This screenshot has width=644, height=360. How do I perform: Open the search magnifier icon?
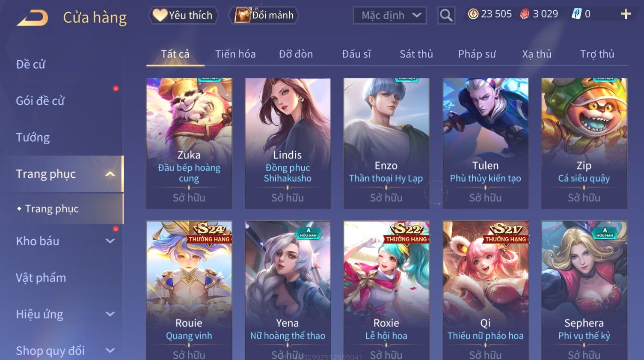pyautogui.click(x=446, y=15)
